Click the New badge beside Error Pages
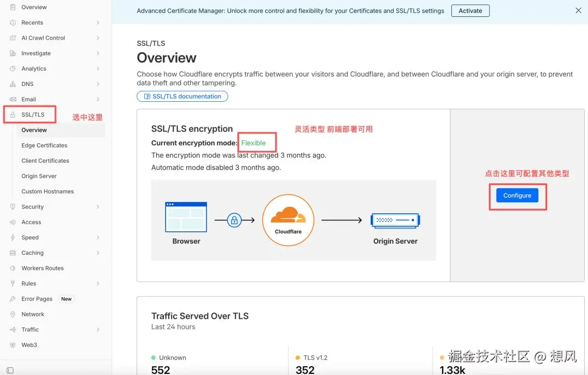588x375 pixels. pyautogui.click(x=66, y=299)
